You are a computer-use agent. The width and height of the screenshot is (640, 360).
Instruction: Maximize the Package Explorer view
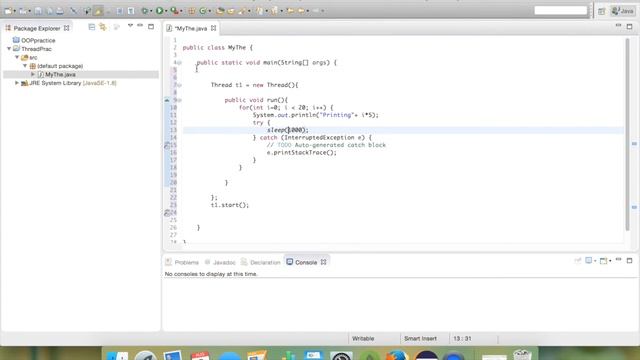(151, 27)
